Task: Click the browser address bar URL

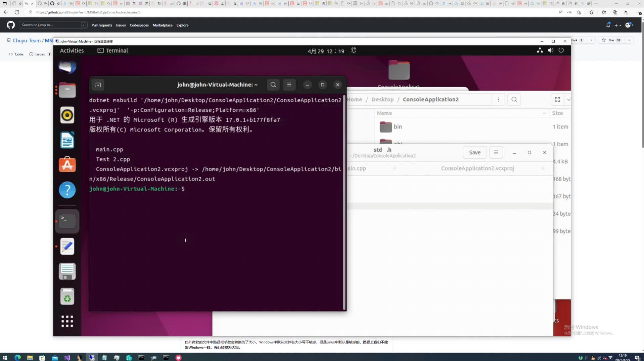Action: coord(88,12)
